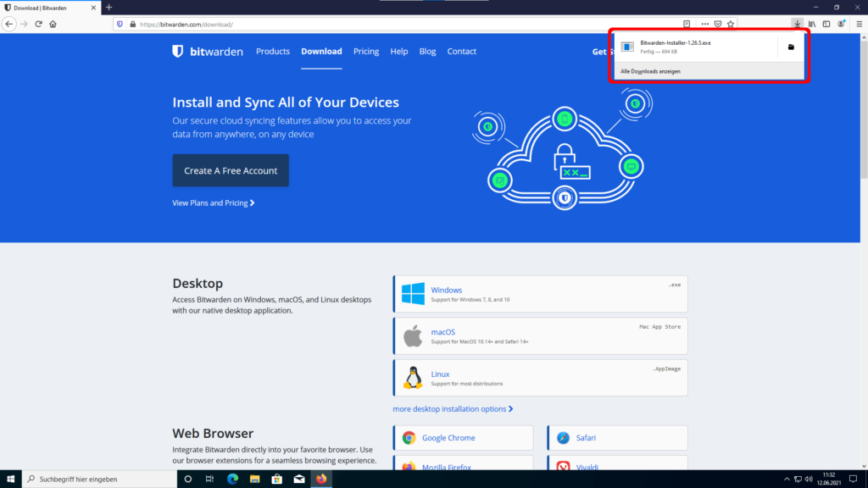Image resolution: width=868 pixels, height=488 pixels.
Task: Save page to Pocket icon
Action: (718, 25)
